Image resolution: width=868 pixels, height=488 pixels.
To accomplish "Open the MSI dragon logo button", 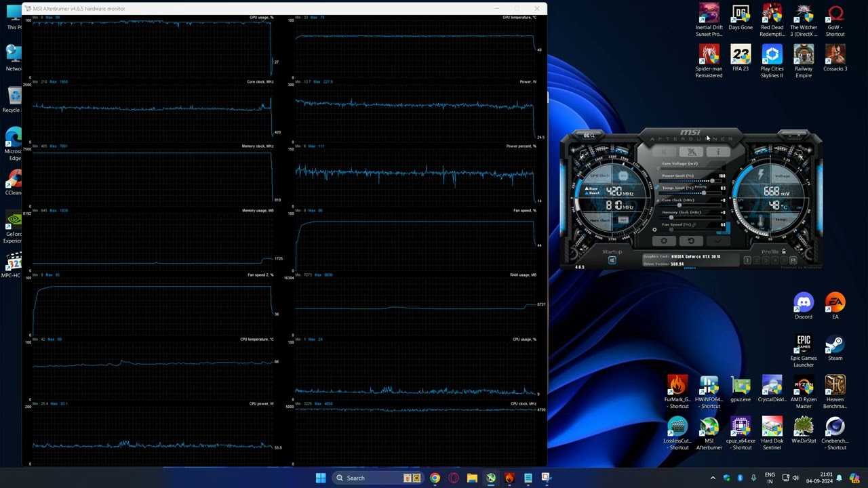I will [x=691, y=152].
